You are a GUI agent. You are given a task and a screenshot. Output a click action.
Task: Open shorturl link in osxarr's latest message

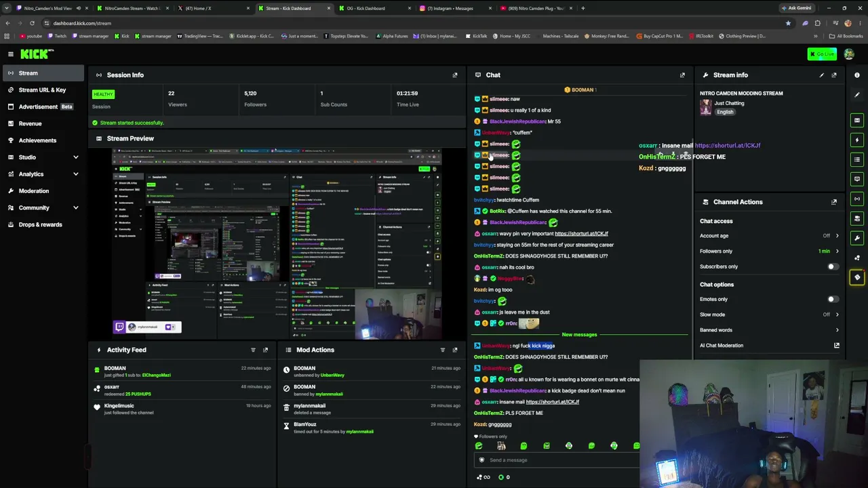(x=553, y=402)
